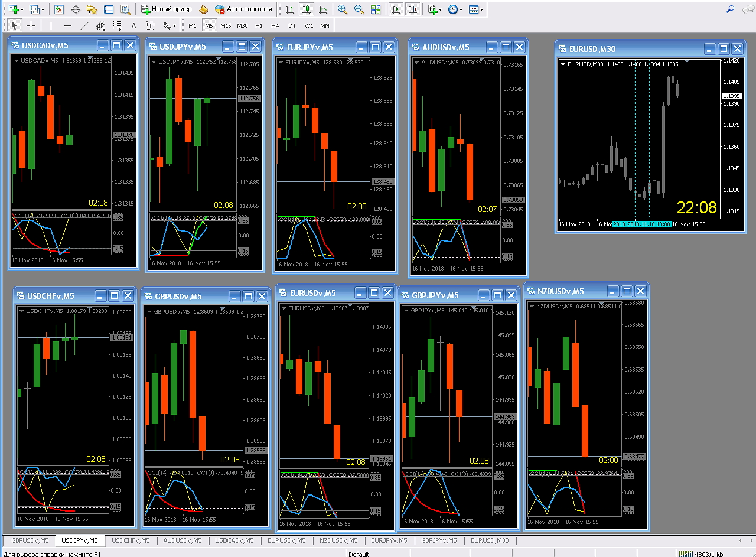Viewport: 756px width, 557px height.
Task: Open the Navigator folder-star icon
Action: point(92,9)
